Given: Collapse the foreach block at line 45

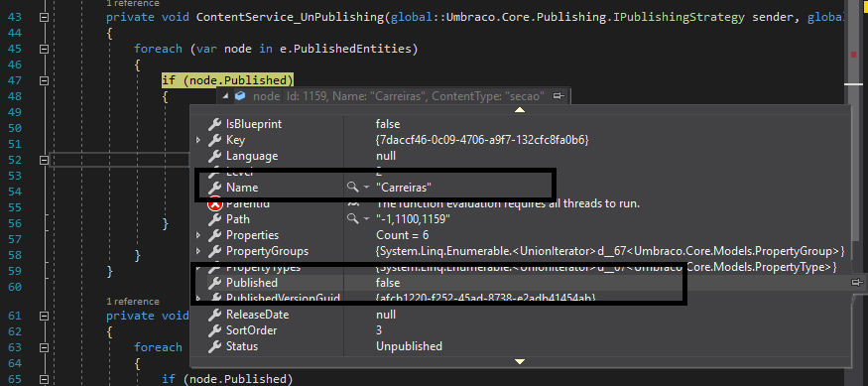Looking at the screenshot, I should tap(45, 49).
